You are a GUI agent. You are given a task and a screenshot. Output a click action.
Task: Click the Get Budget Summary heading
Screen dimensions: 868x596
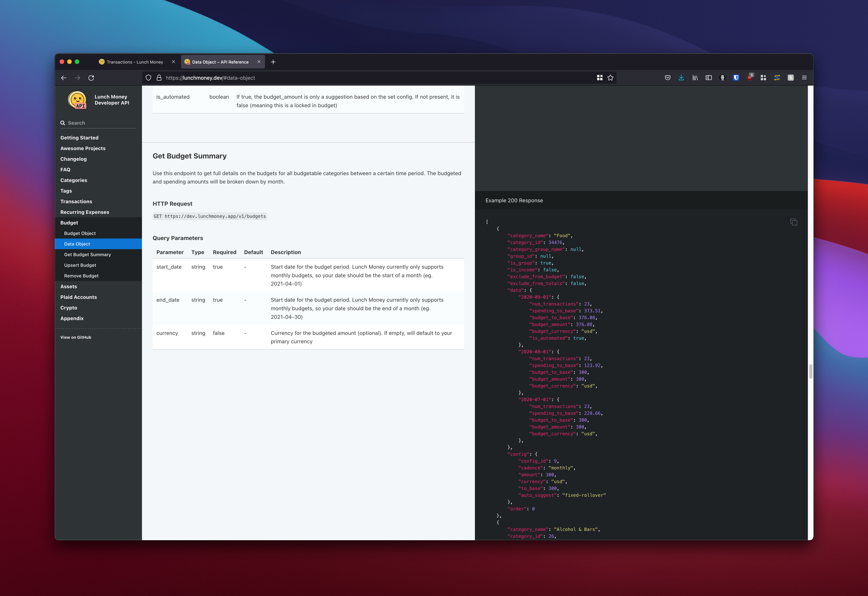[x=190, y=156]
